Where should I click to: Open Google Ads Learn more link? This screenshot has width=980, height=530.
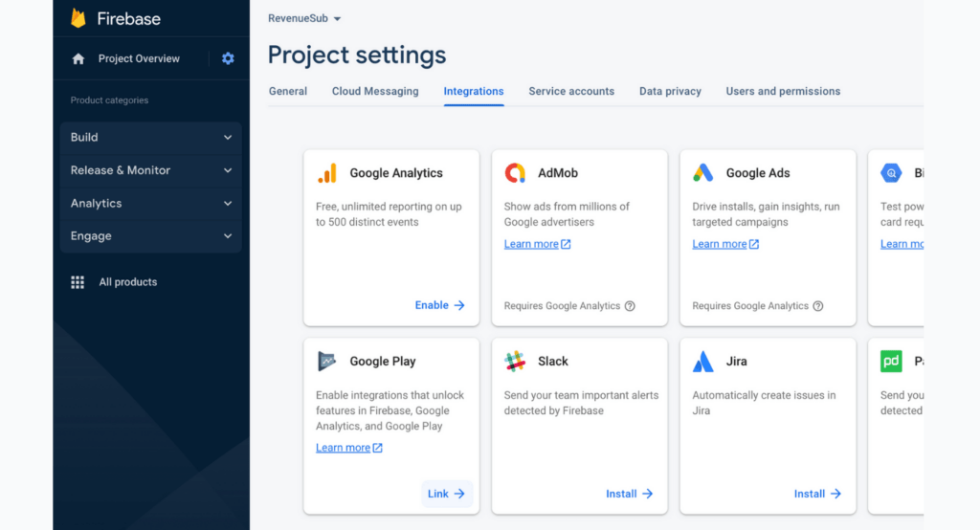click(720, 244)
